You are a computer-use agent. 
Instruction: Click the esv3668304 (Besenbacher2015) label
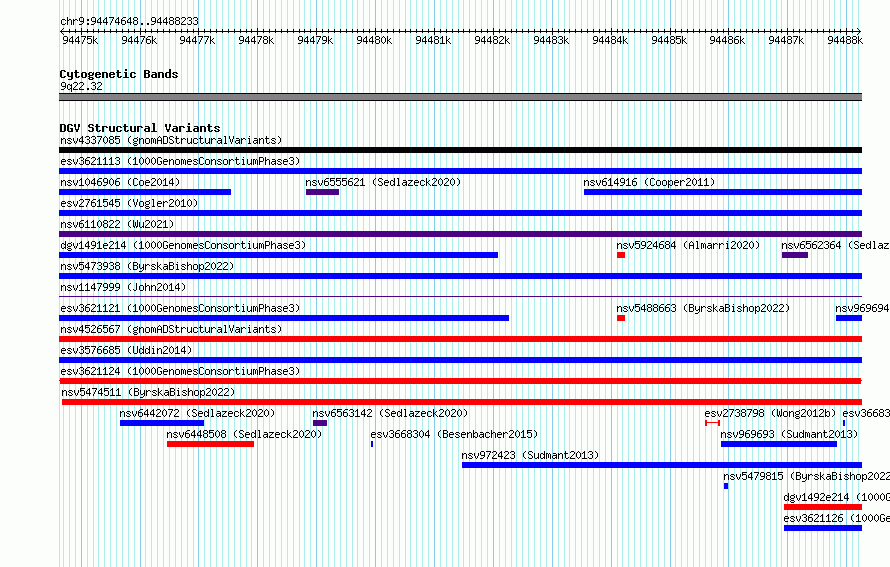(454, 434)
